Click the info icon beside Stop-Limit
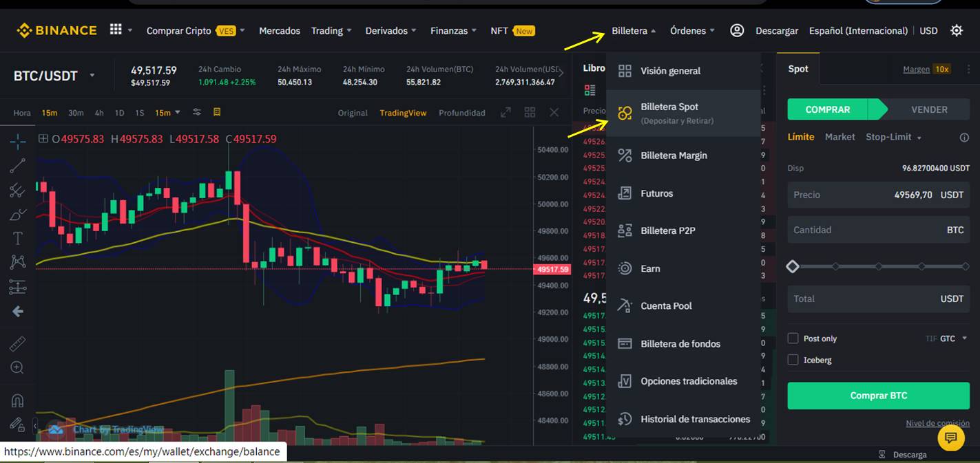Viewport: 980px width, 463px height. (x=964, y=138)
